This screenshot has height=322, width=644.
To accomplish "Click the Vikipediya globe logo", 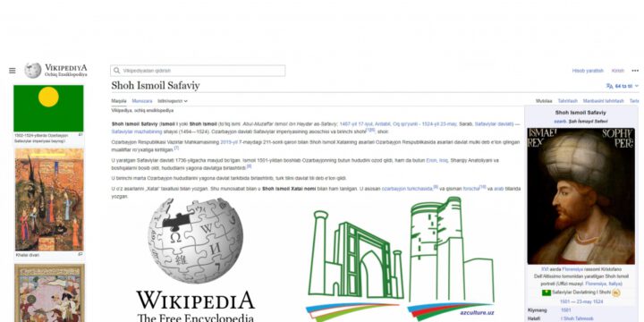I will [x=33, y=71].
